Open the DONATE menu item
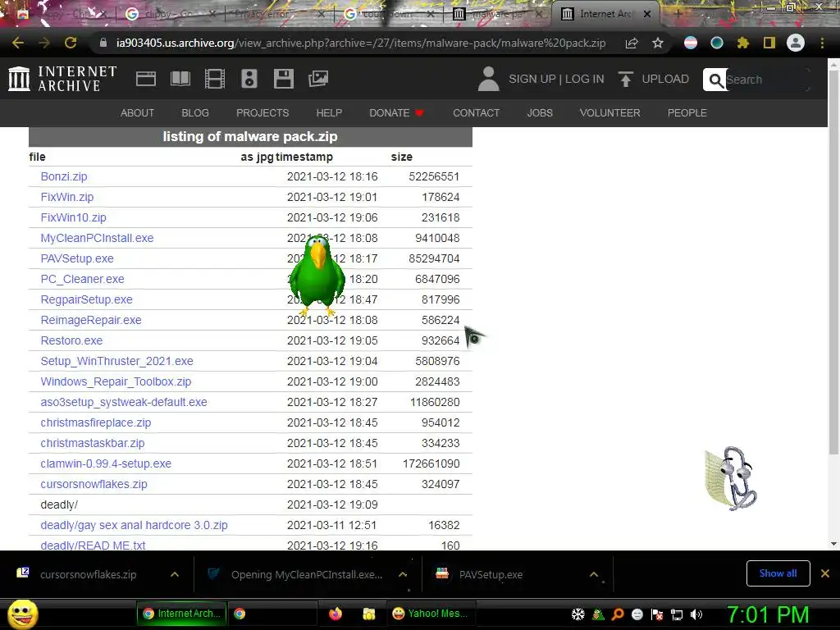Viewport: 840px width, 630px height. tap(396, 113)
